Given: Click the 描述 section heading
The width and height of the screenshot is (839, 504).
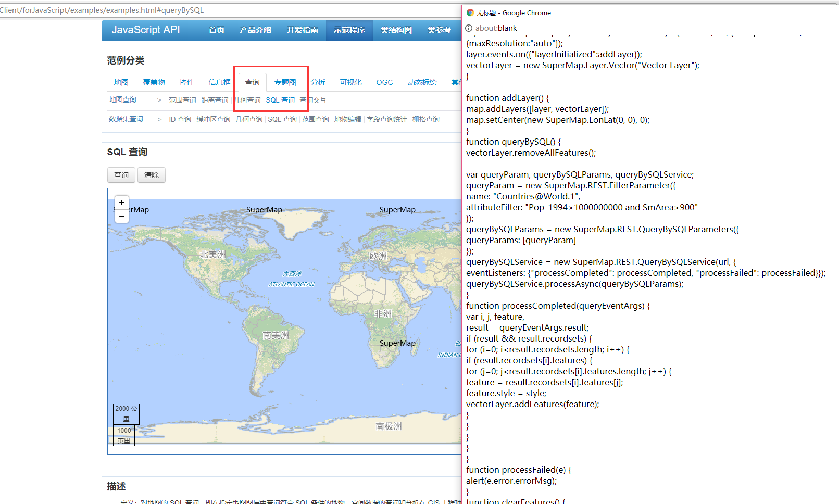Looking at the screenshot, I should coord(116,486).
